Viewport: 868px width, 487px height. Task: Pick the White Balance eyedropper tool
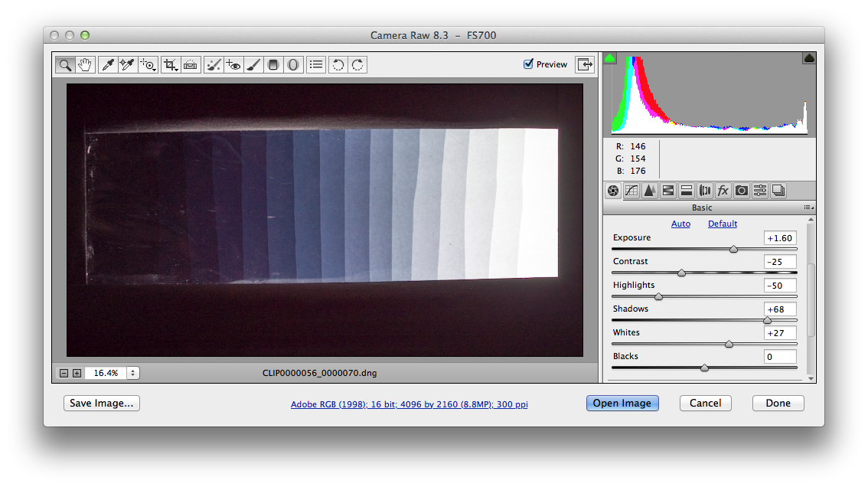[x=108, y=65]
